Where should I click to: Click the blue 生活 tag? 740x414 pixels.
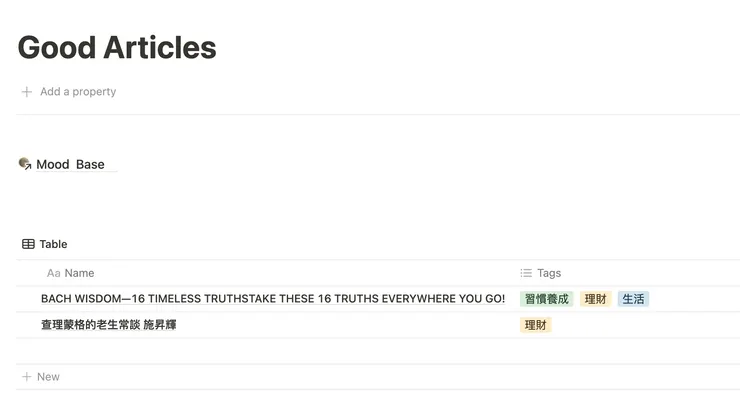633,299
